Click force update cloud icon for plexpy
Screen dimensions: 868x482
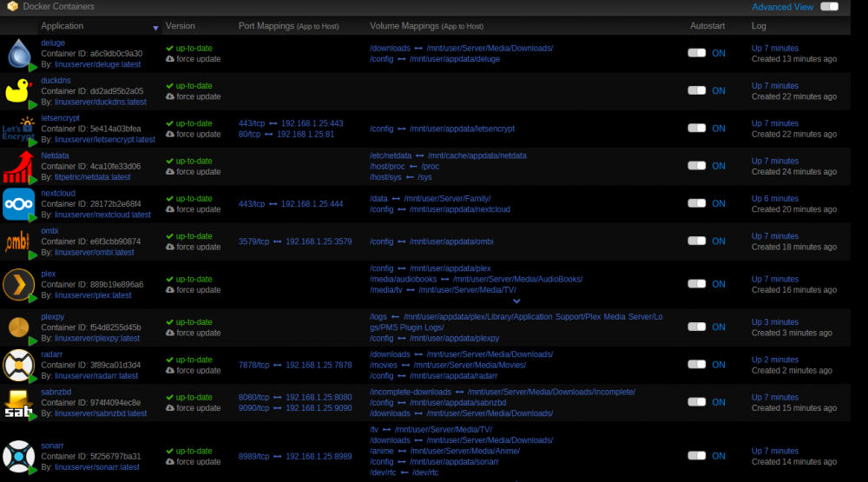click(x=170, y=333)
